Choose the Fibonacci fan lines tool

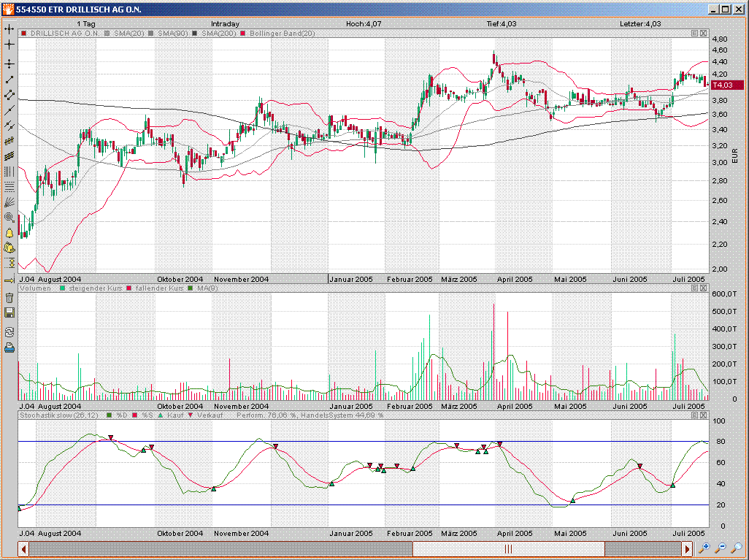tap(9, 202)
